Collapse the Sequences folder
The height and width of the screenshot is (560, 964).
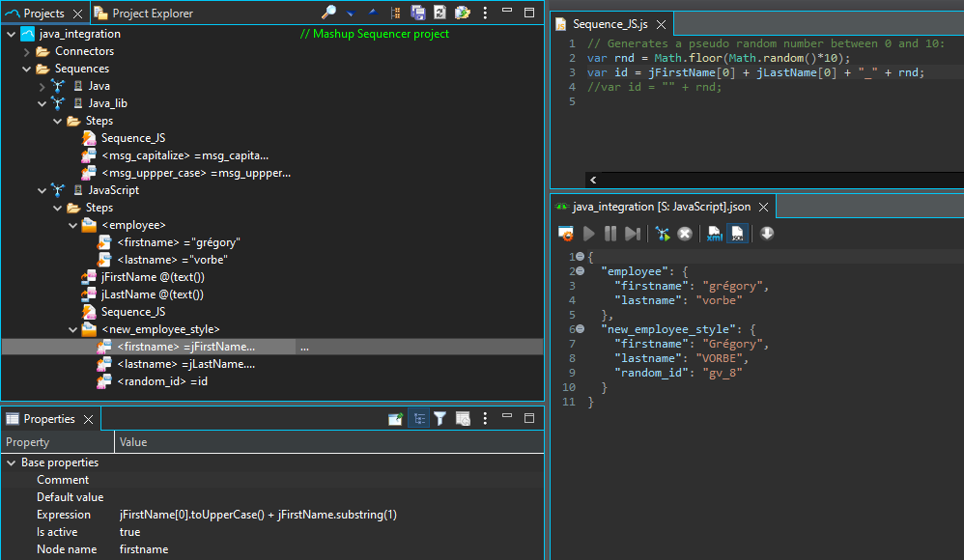tap(27, 69)
